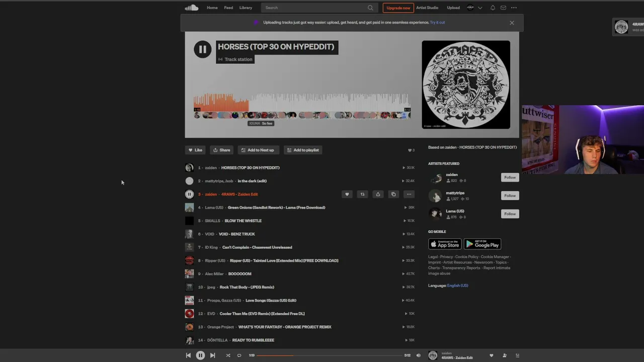The width and height of the screenshot is (644, 362).
Task: Open the Lama (US) artist avatar
Action: point(435,214)
